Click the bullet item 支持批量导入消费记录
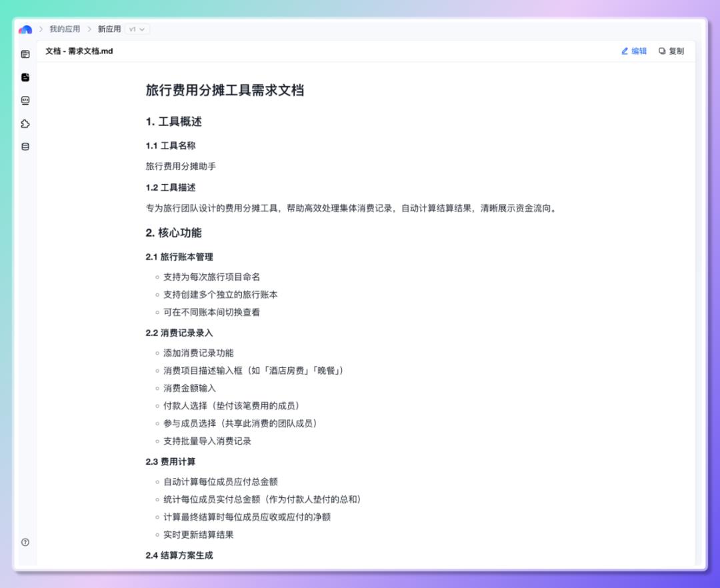This screenshot has width=720, height=588. [x=208, y=441]
